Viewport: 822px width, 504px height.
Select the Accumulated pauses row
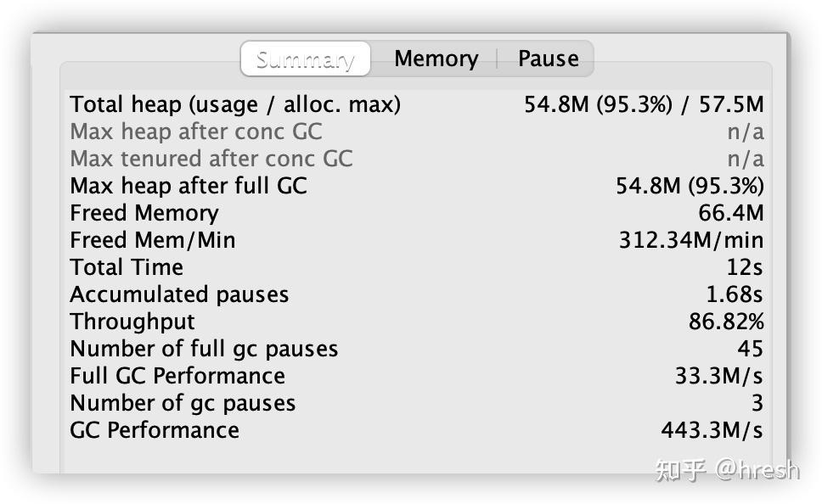(x=179, y=294)
